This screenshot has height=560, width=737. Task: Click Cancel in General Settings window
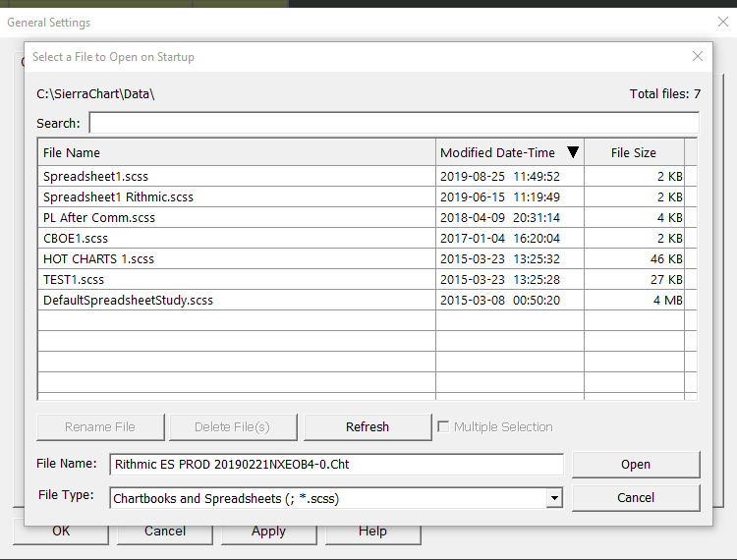coord(165,534)
